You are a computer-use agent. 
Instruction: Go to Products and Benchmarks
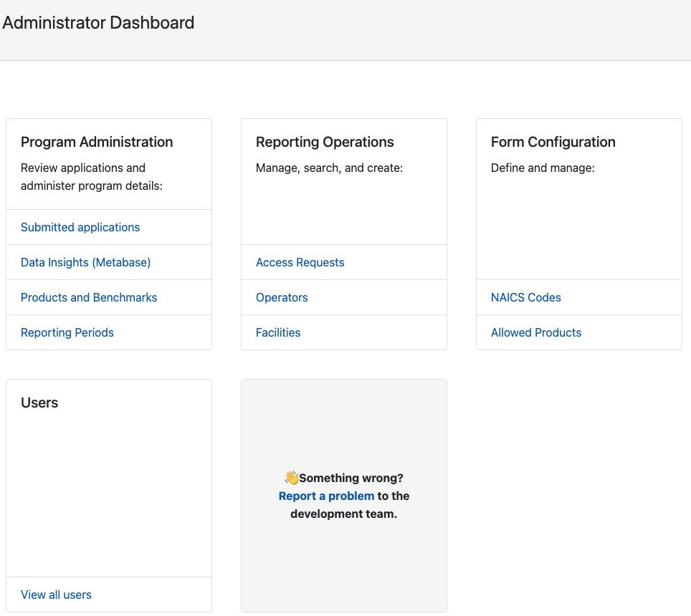coord(89,297)
